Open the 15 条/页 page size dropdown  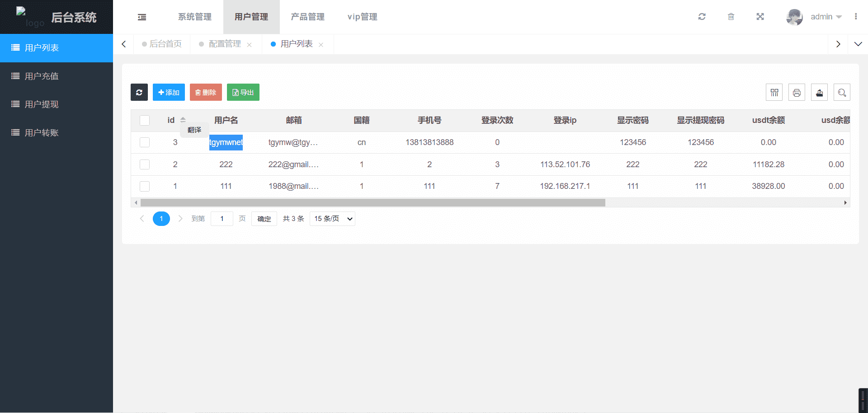click(x=332, y=219)
